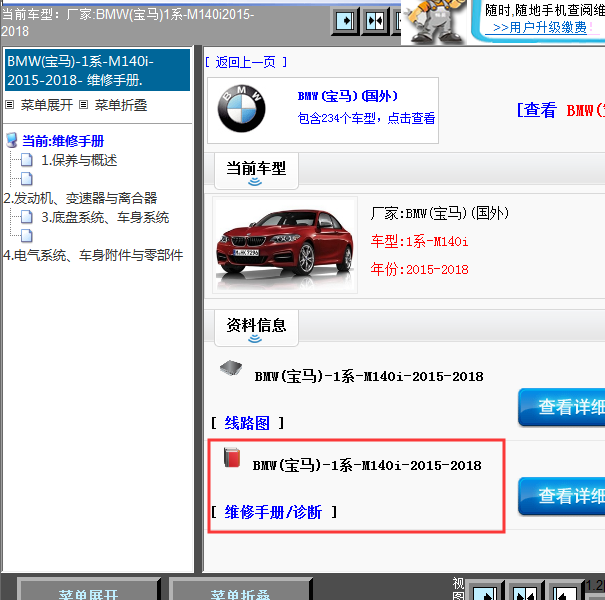Click the document icon beside 3.底盘系统、车身系统
Viewport: 605px width, 600px height.
(x=27, y=216)
